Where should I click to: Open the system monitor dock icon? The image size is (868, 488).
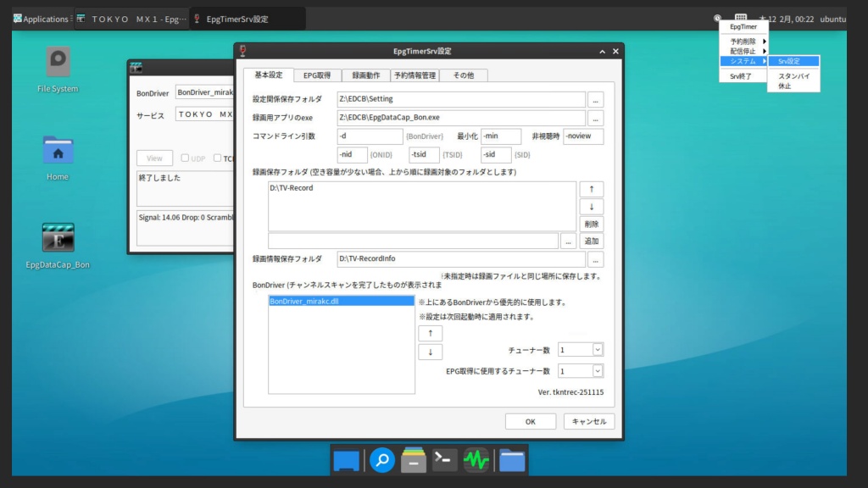tap(476, 460)
